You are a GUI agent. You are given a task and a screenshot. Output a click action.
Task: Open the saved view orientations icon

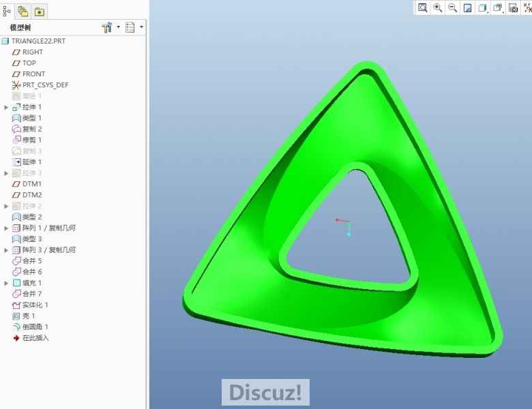click(497, 7)
